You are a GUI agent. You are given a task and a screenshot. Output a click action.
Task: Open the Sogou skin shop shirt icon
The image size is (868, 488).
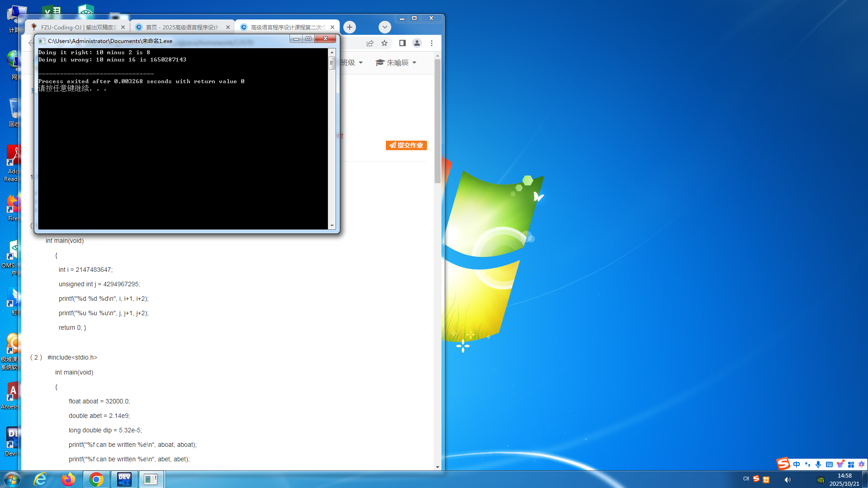point(840,464)
